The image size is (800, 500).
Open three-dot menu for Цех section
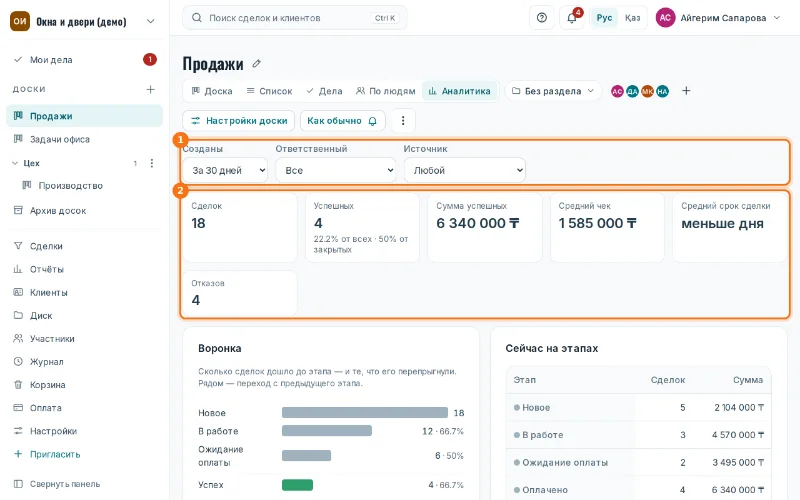pos(152,163)
